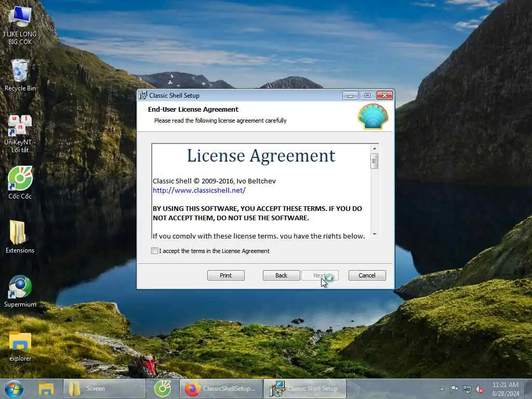This screenshot has width=532, height=399.
Task: Cancel the Classic Shell Setup
Action: pos(367,275)
